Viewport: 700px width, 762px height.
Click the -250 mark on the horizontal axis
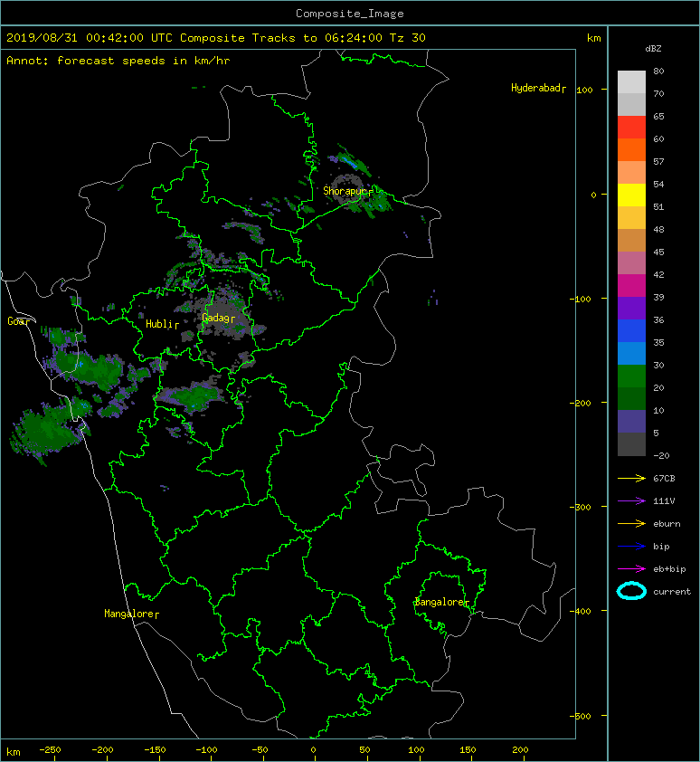[50, 749]
